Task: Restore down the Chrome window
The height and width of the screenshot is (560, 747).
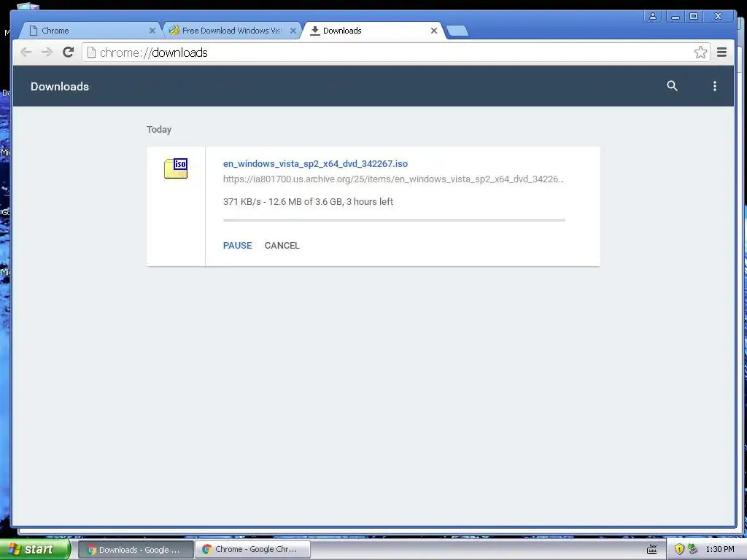Action: click(x=694, y=16)
